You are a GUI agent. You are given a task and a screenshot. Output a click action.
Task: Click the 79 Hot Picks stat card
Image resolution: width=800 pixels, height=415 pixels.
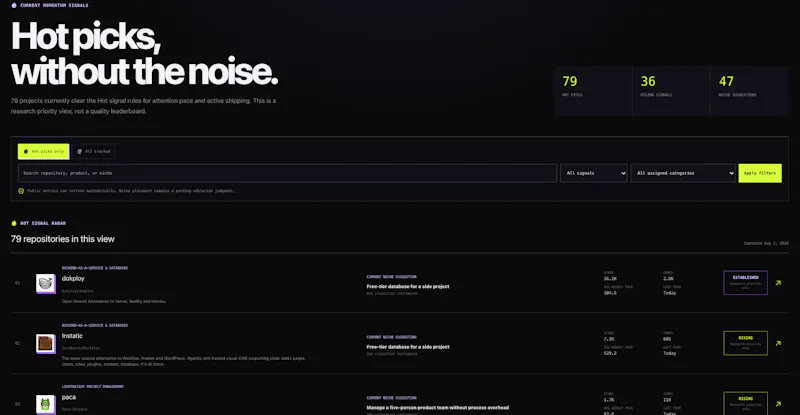click(593, 91)
